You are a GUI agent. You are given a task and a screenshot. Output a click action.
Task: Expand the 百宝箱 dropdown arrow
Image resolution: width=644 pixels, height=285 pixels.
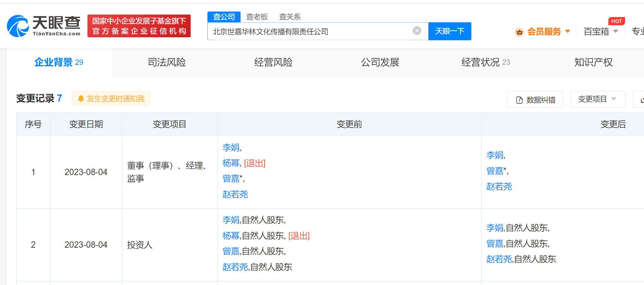615,31
